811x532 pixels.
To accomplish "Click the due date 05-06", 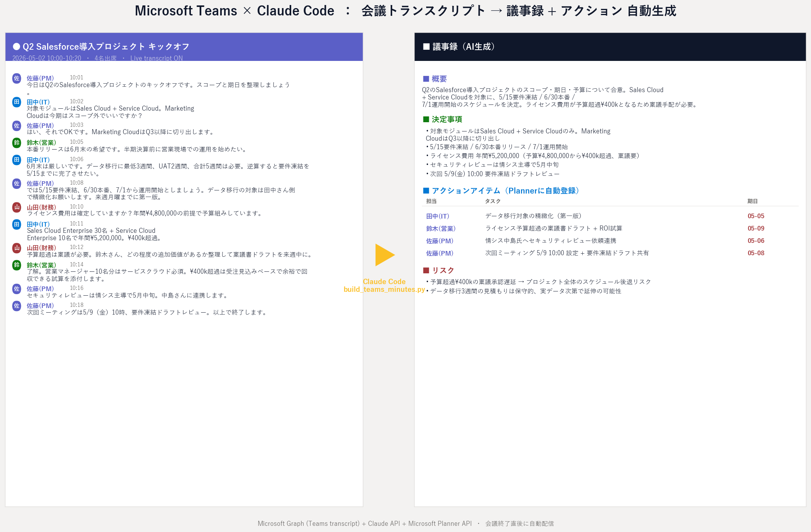I will 756,241.
